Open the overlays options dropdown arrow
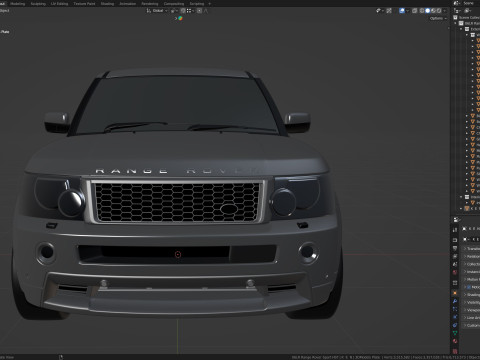Image resolution: width=480 pixels, height=360 pixels. pos(408,11)
